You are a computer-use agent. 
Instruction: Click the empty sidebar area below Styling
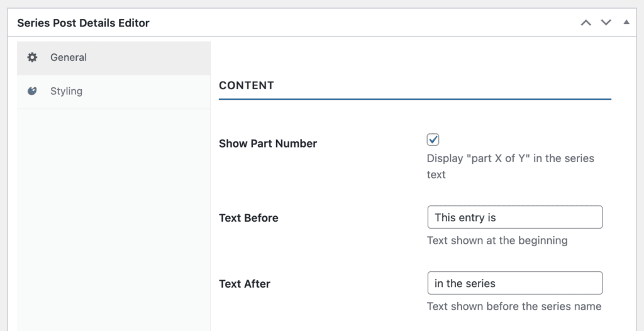pos(113,220)
